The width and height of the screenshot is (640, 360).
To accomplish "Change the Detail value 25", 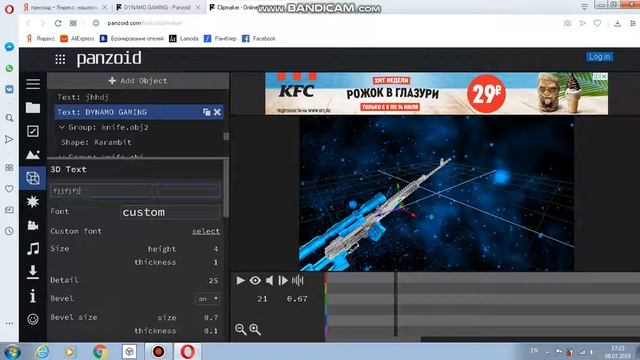I will pyautogui.click(x=213, y=280).
